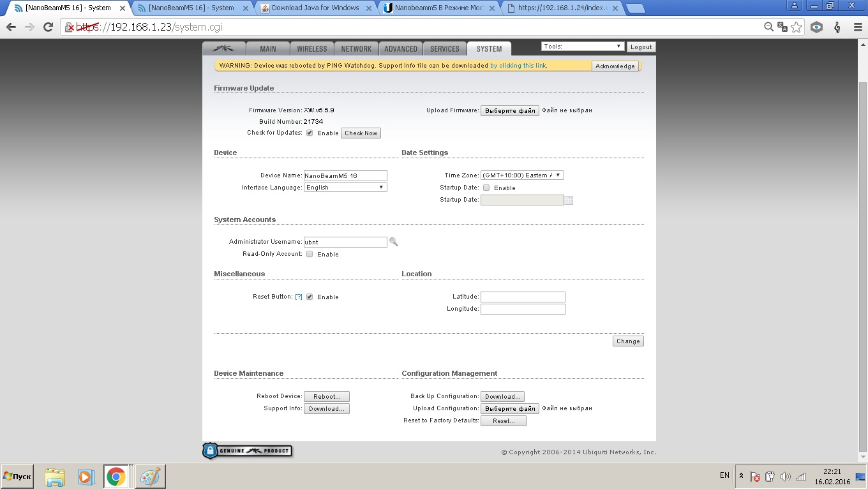Acknowledge the PING Watchdog warning

point(615,66)
